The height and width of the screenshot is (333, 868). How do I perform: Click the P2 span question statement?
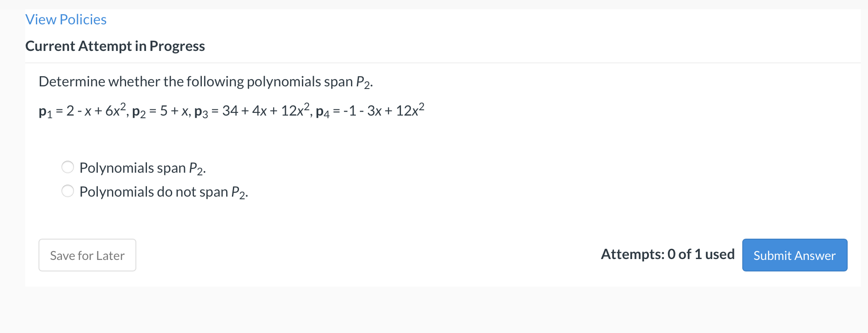205,81
